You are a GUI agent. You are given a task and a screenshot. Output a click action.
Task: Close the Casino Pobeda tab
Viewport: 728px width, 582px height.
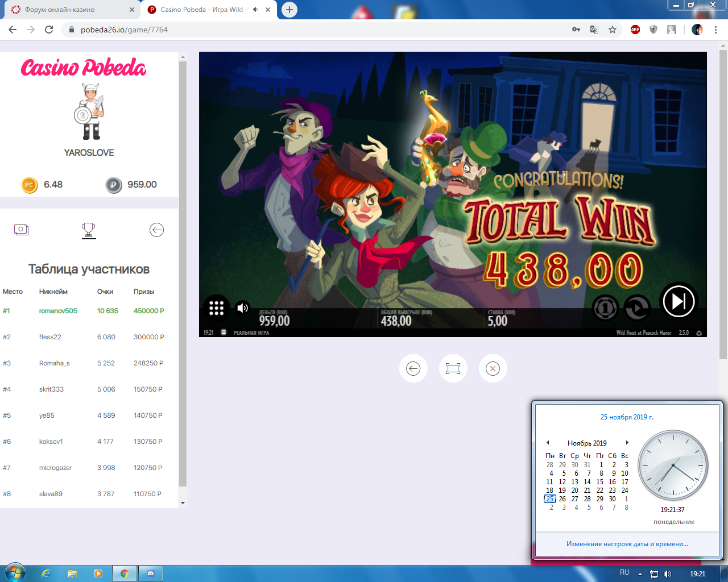pyautogui.click(x=268, y=10)
